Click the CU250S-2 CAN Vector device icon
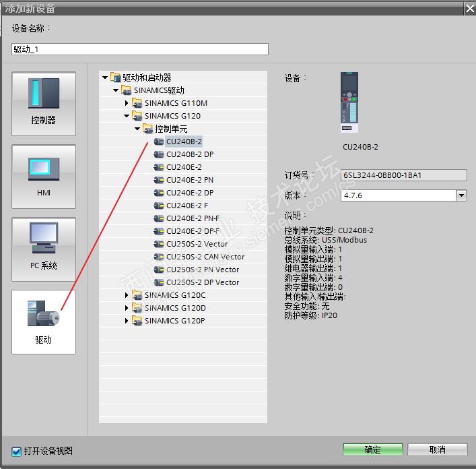This screenshot has height=469, width=476. click(x=159, y=257)
